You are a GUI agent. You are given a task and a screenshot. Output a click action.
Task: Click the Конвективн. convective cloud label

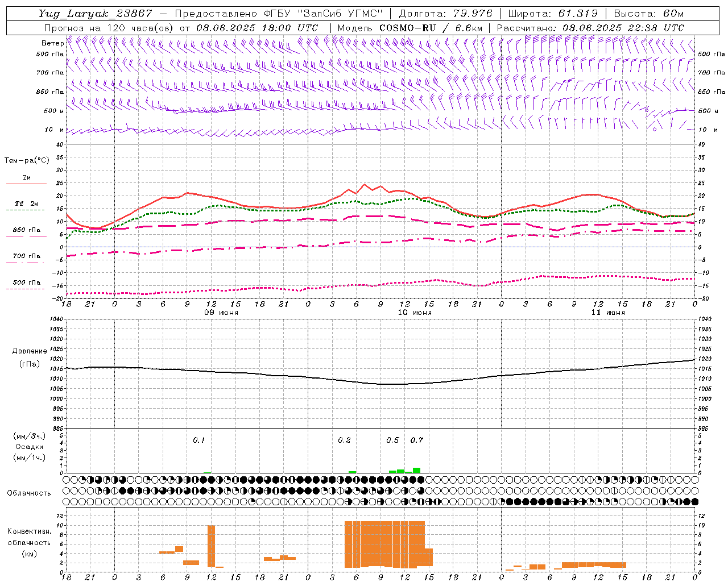pyautogui.click(x=29, y=531)
